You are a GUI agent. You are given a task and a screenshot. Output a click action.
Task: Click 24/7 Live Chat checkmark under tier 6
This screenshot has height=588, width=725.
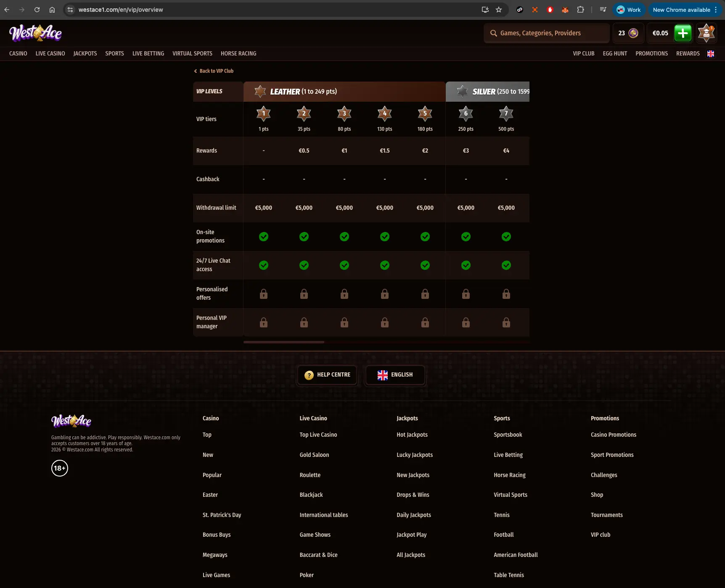coord(466,265)
